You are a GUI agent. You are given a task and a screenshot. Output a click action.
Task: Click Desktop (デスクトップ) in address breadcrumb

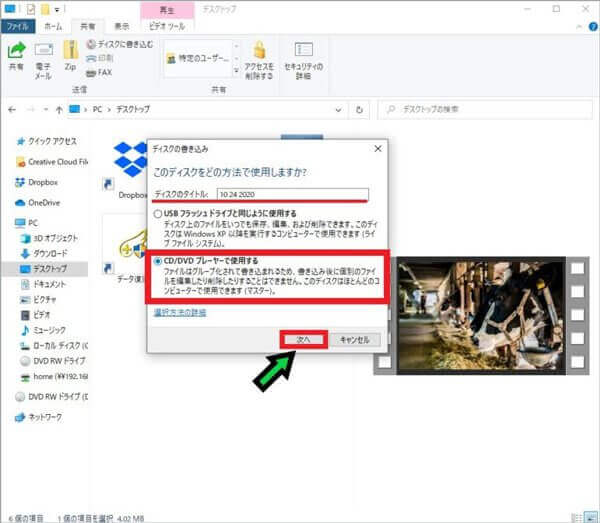[133, 109]
